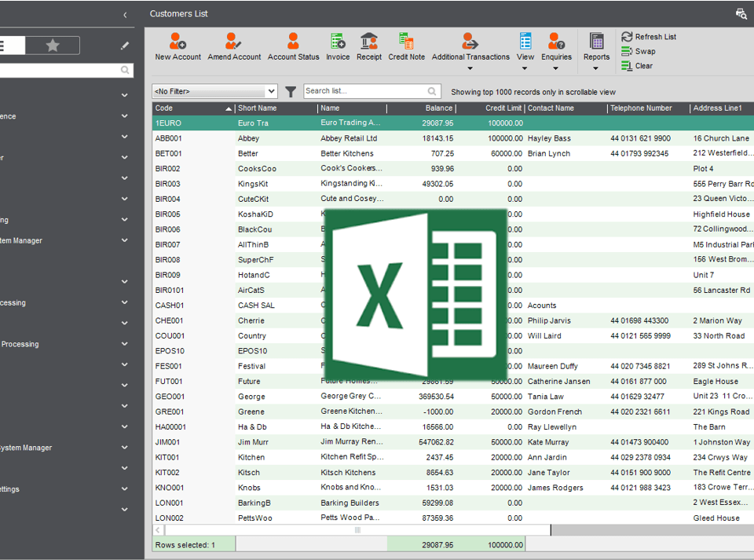Expand the tem Manager sidebar section
The width and height of the screenshot is (754, 560).
coord(125,240)
